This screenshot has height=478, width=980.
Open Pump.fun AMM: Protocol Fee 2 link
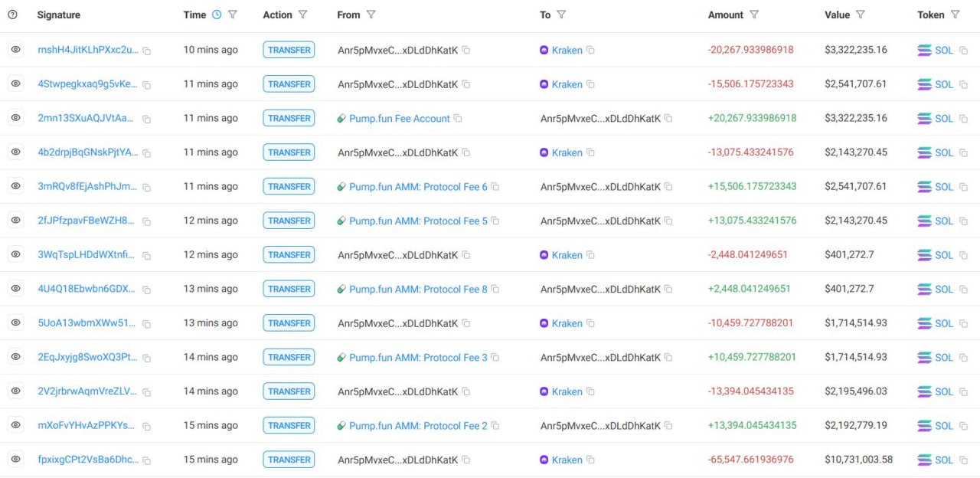(x=418, y=425)
